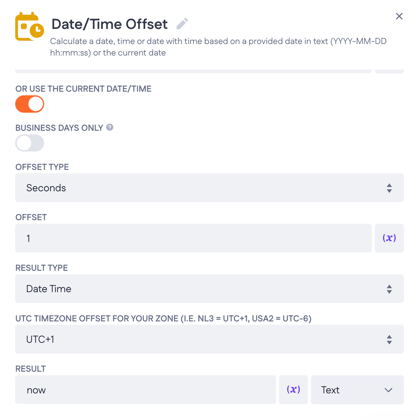The image size is (419, 420).
Task: Click the UTC timezone up-down arrows icon
Action: pyautogui.click(x=389, y=340)
